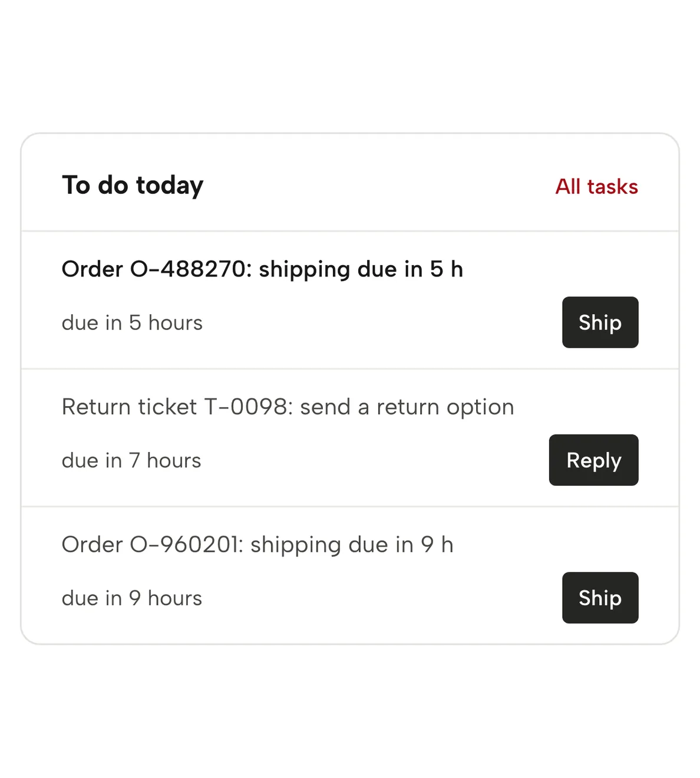Select the "shipping due in 9 h" task
Viewport: 700px width, 778px height.
tap(257, 545)
